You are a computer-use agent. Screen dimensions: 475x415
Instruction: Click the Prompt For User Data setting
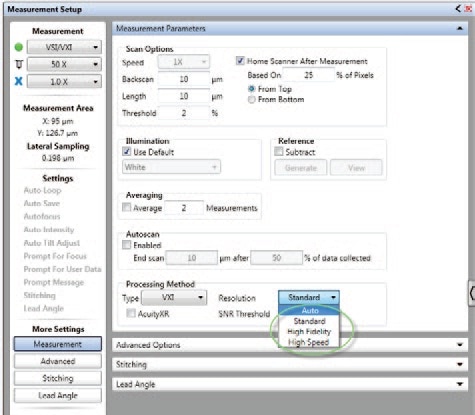[x=62, y=269]
